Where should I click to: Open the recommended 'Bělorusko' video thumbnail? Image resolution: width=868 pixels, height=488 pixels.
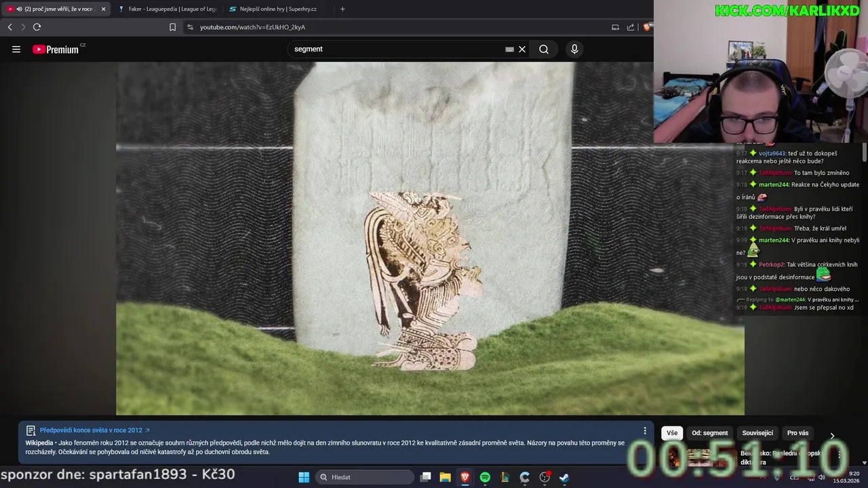point(698,457)
